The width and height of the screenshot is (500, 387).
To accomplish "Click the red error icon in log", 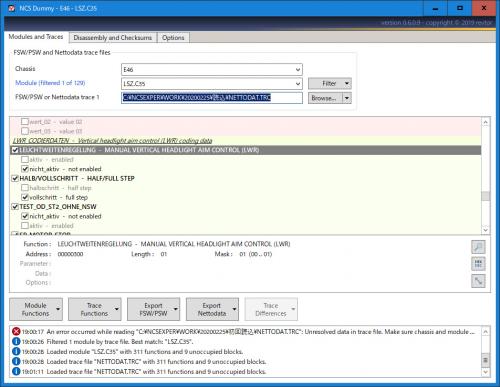I will click(x=16, y=331).
